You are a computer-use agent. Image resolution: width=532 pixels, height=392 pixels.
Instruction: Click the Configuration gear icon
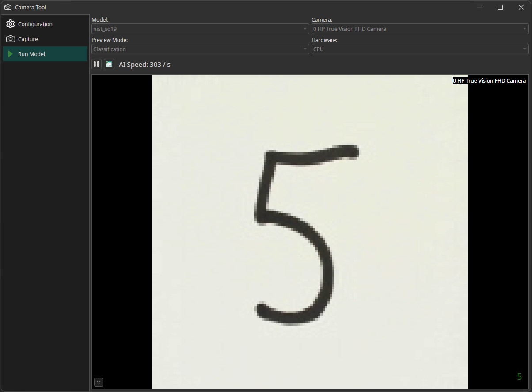(11, 24)
